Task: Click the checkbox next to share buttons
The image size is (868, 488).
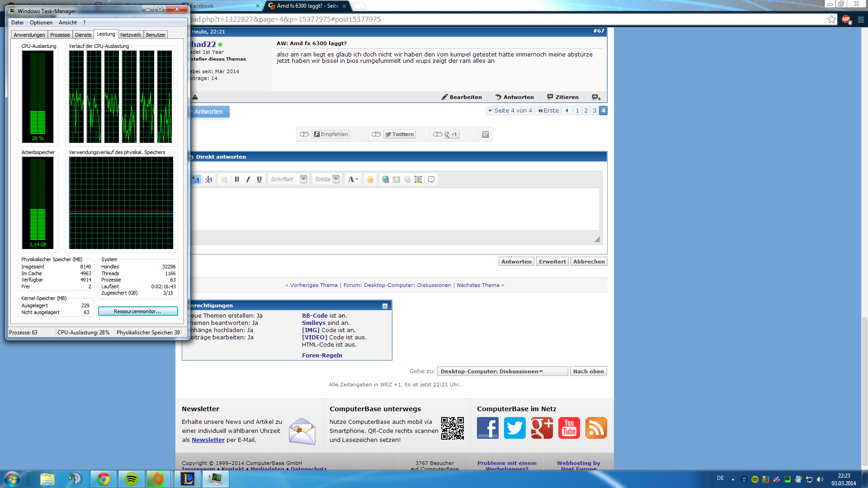Action: click(x=486, y=134)
